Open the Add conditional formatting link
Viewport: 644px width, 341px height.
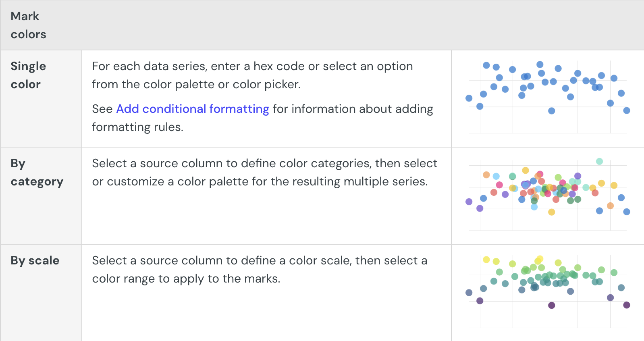point(192,109)
